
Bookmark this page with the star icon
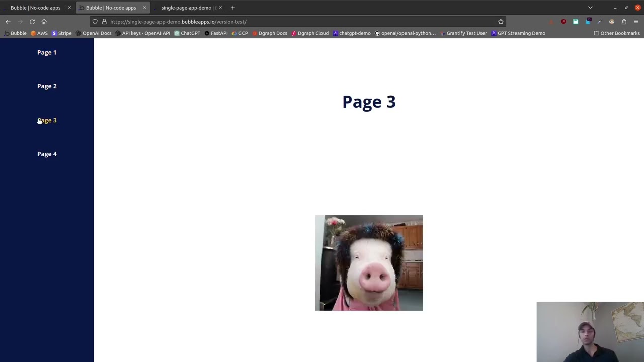pyautogui.click(x=501, y=22)
